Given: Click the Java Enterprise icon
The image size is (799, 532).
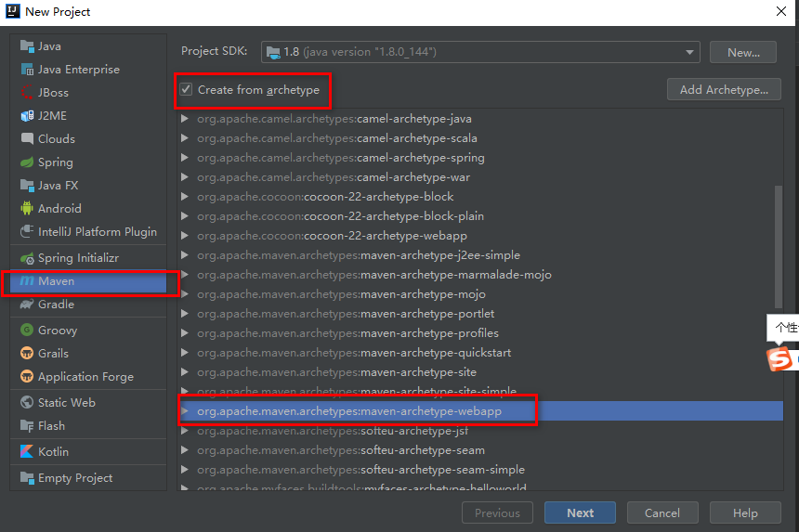Looking at the screenshot, I should [x=27, y=70].
